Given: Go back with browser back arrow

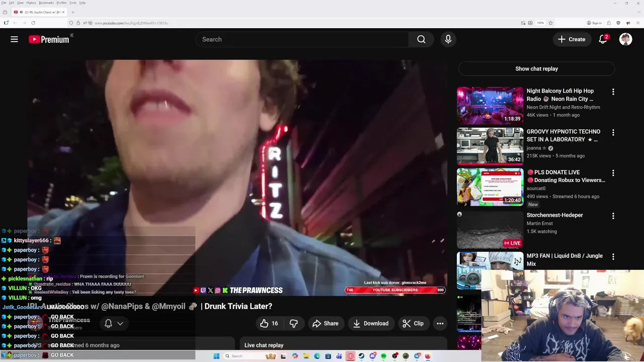Looking at the screenshot, I should pos(15,23).
